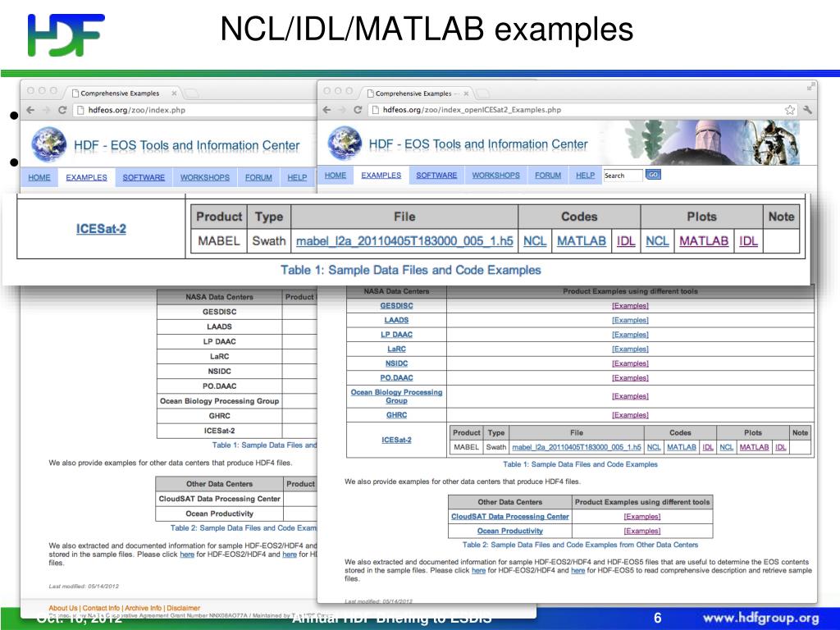
Task: Open LP DAAC data center link
Action: pos(396,335)
